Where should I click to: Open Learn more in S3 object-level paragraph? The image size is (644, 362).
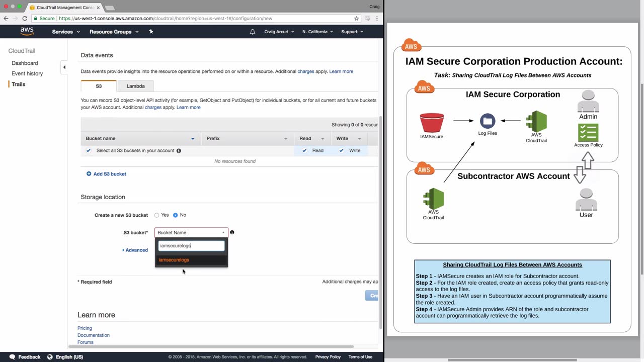click(188, 108)
